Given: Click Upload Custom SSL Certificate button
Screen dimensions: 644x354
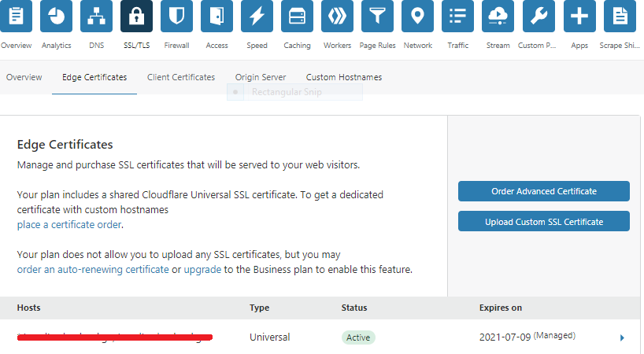Looking at the screenshot, I should click(543, 222).
